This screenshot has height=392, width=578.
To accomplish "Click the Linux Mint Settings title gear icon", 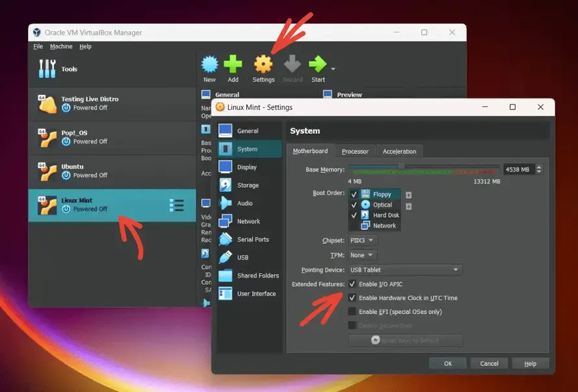I will pyautogui.click(x=220, y=107).
